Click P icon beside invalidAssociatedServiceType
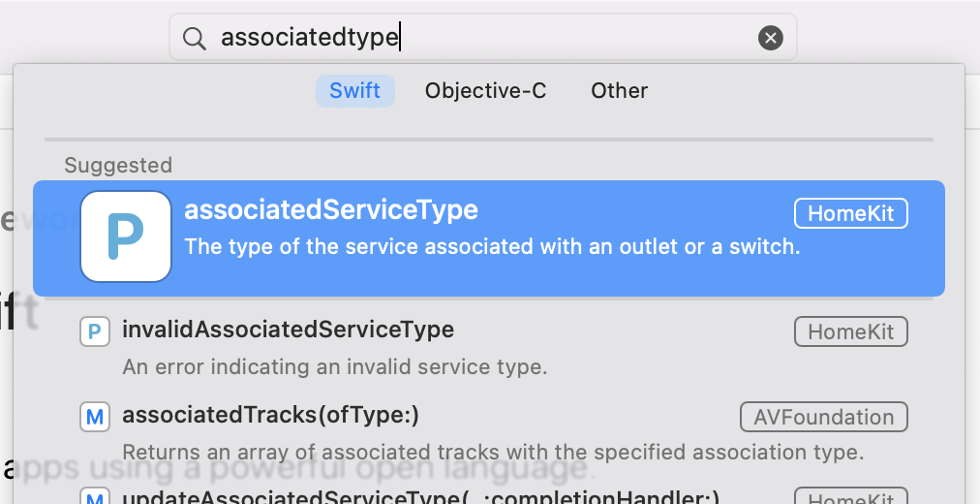Viewport: 980px width, 504px height. (x=94, y=332)
